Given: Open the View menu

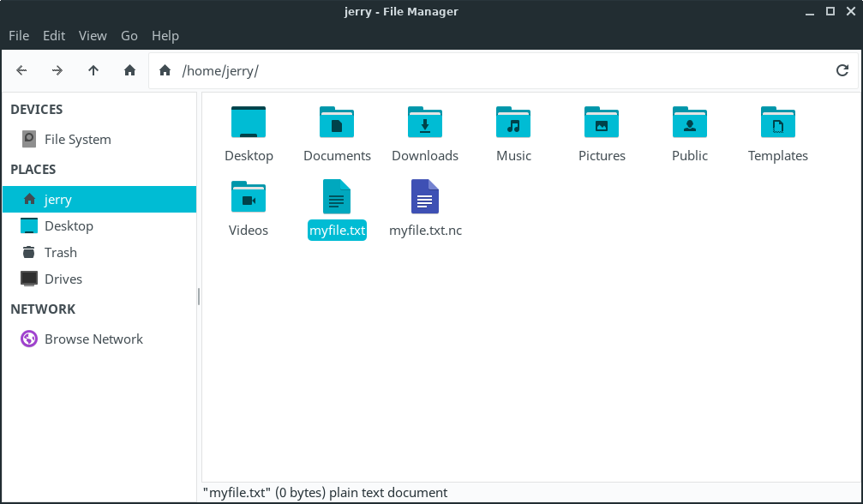Looking at the screenshot, I should point(93,35).
